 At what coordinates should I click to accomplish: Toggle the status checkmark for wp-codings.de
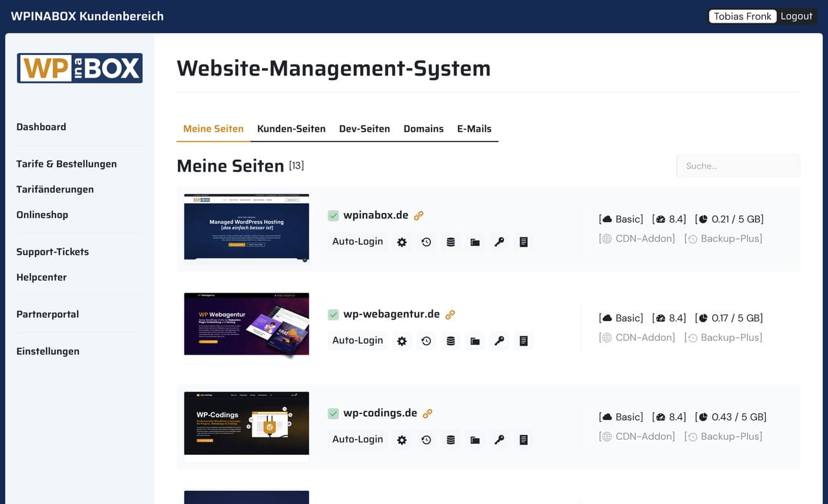coord(333,413)
